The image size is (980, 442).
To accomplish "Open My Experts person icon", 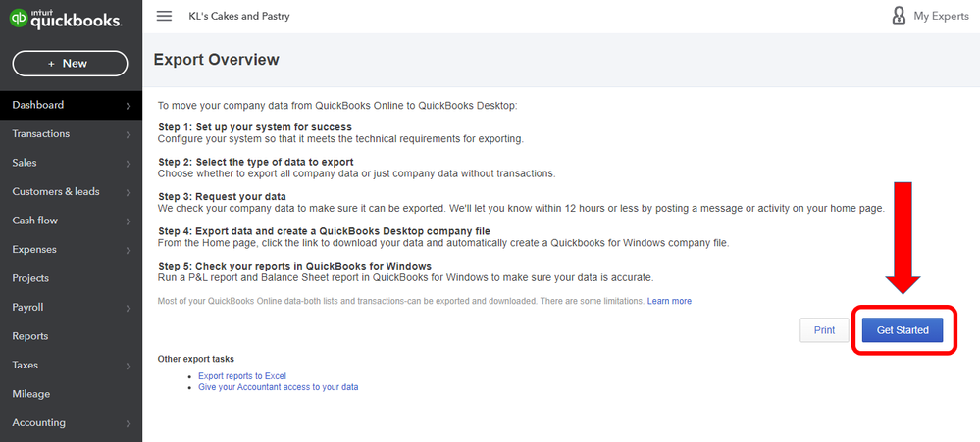I will 899,16.
